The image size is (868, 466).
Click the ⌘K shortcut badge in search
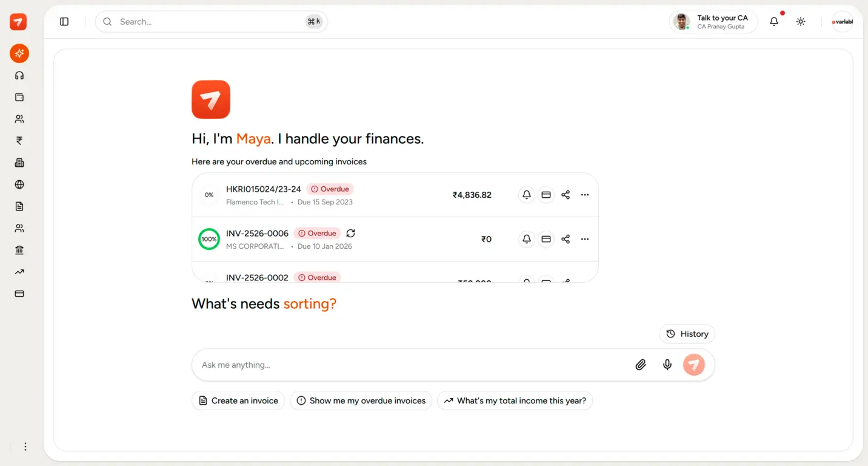click(x=314, y=22)
